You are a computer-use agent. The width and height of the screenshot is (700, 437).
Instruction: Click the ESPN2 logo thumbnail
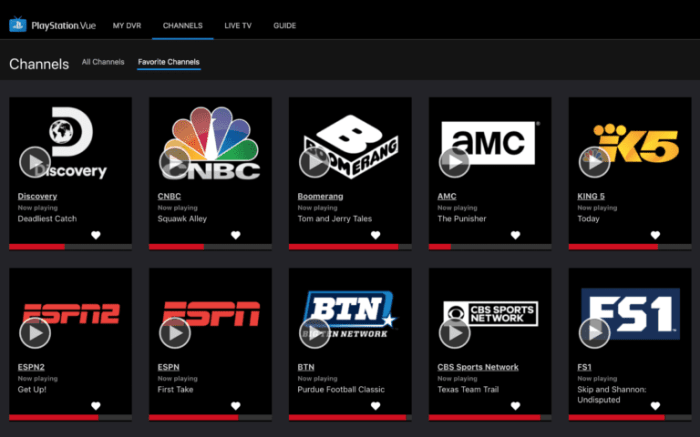[71, 313]
